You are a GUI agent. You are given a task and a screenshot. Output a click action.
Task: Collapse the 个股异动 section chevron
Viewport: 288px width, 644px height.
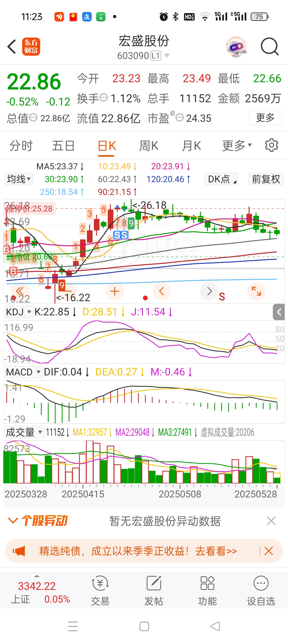click(13, 520)
